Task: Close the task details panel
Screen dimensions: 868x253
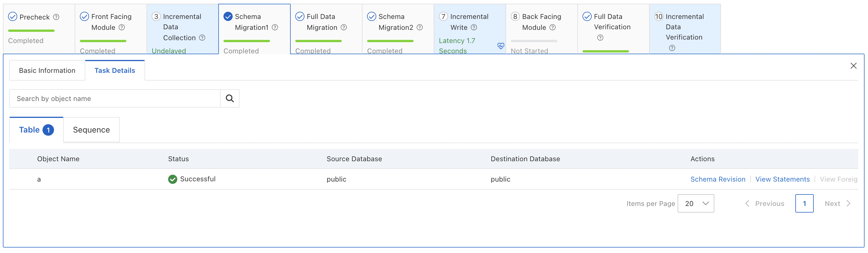Action: tap(853, 66)
